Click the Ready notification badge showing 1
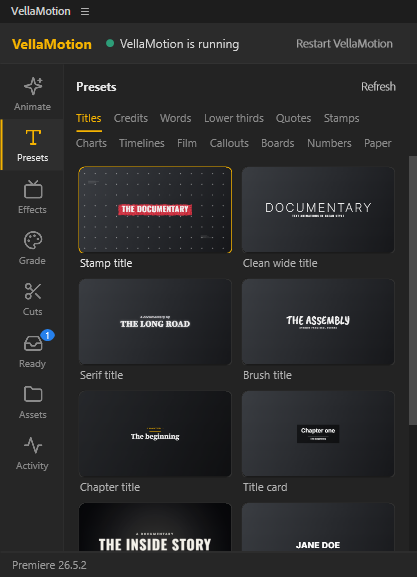 point(47,335)
